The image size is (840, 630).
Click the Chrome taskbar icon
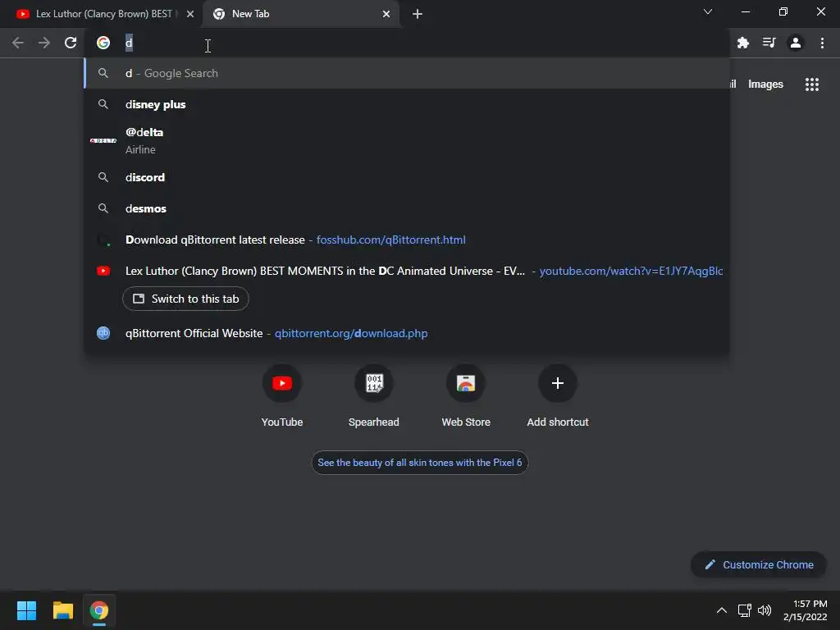[99, 610]
